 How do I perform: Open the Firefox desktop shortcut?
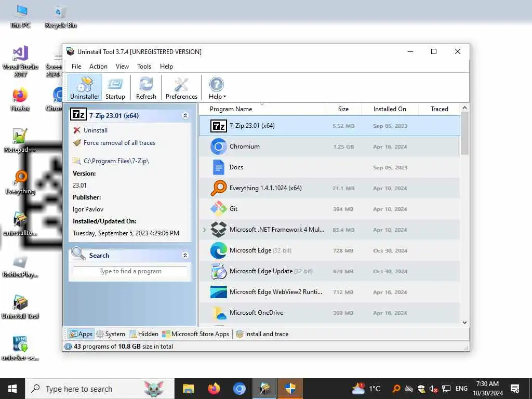(20, 100)
